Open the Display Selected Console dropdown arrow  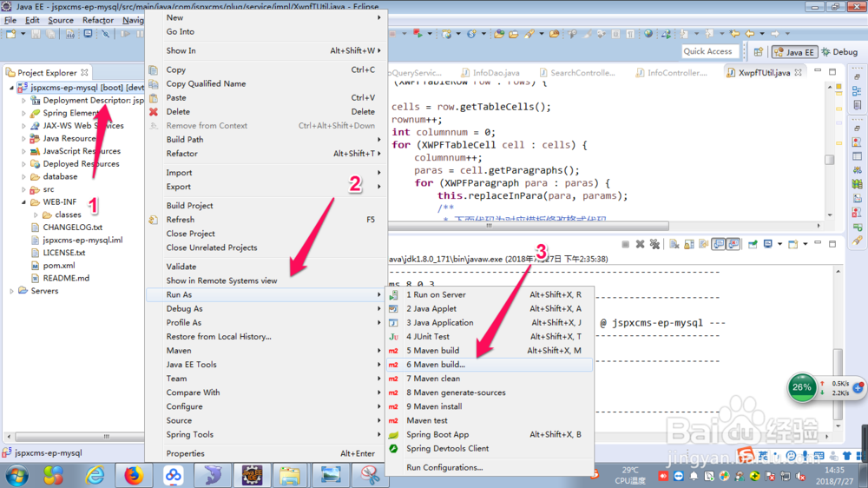tap(779, 244)
